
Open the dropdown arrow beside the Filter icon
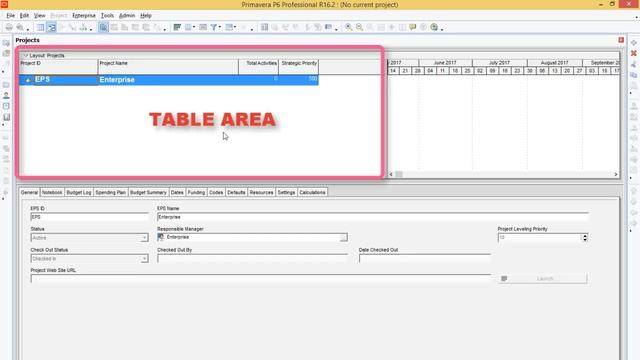pyautogui.click(x=220, y=27)
